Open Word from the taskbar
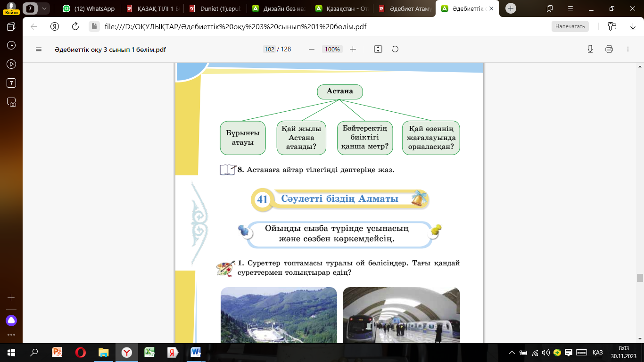The height and width of the screenshot is (362, 644). tap(196, 352)
